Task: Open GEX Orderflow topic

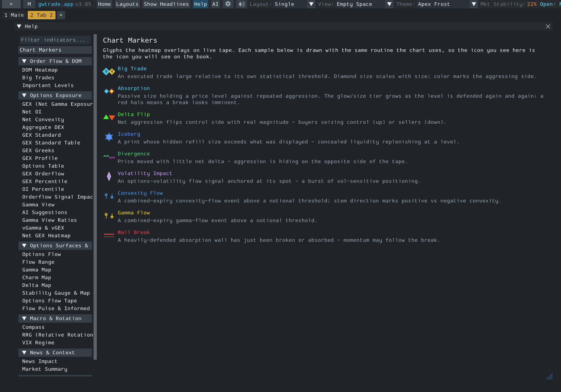Action: coord(43,174)
